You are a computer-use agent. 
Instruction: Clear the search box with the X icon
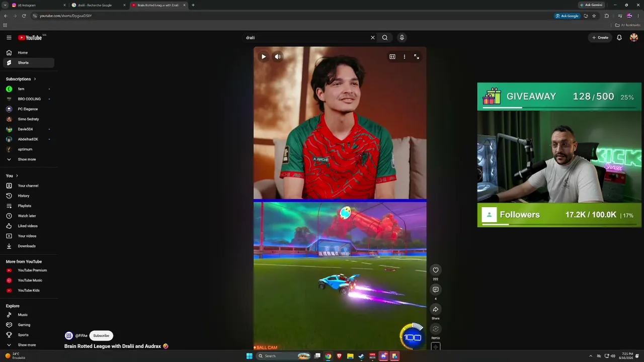(x=373, y=38)
